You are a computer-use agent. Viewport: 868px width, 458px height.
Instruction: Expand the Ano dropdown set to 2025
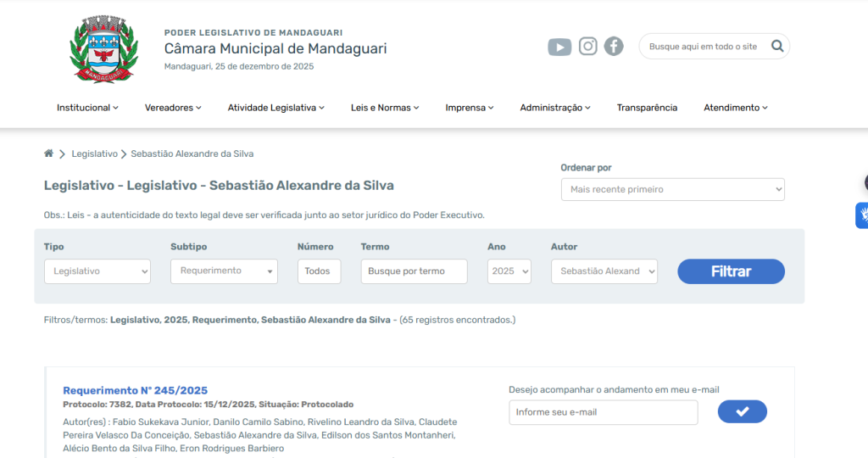pos(509,271)
